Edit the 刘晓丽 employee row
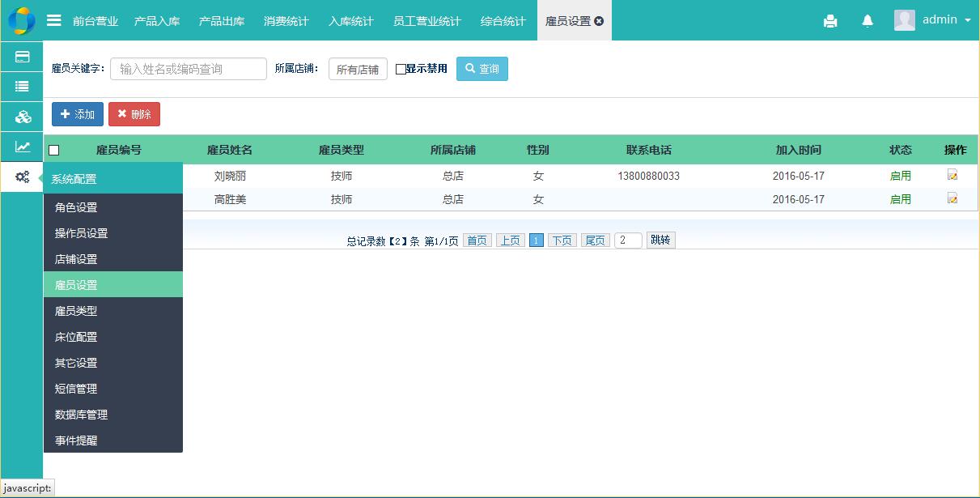The width and height of the screenshot is (980, 498). click(952, 175)
